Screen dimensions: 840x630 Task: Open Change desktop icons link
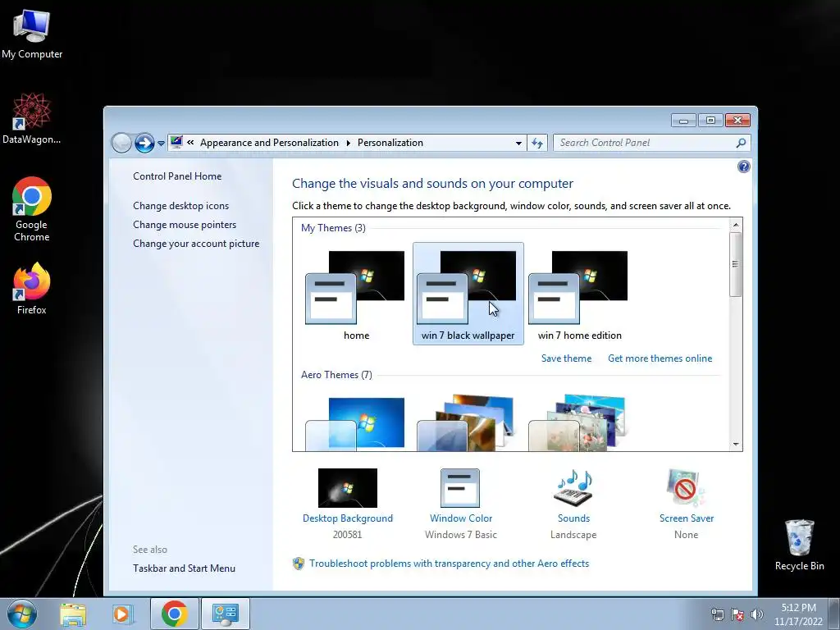pyautogui.click(x=181, y=206)
